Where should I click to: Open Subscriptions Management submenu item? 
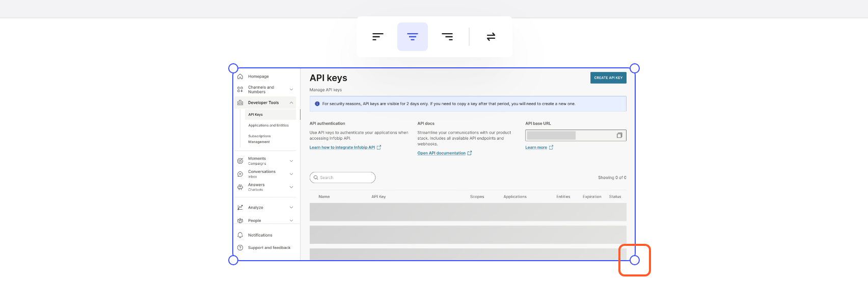pyautogui.click(x=259, y=139)
